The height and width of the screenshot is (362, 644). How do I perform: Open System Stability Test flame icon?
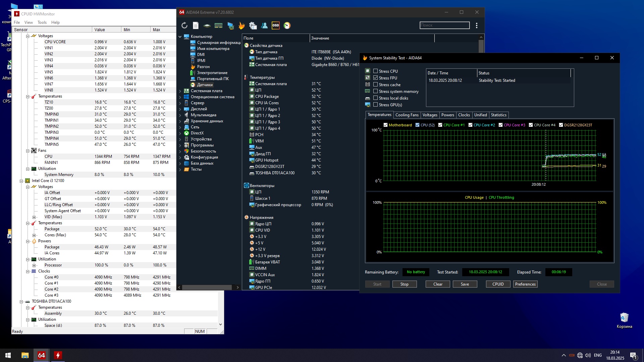241,25
